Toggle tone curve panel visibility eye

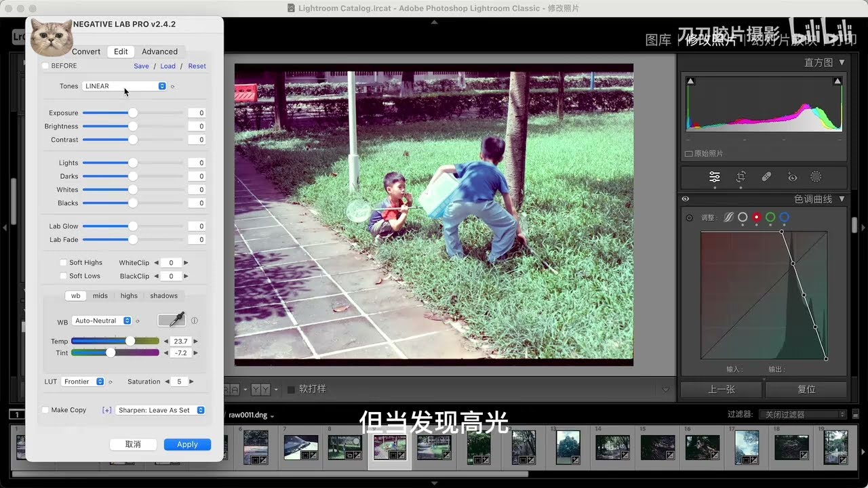686,199
